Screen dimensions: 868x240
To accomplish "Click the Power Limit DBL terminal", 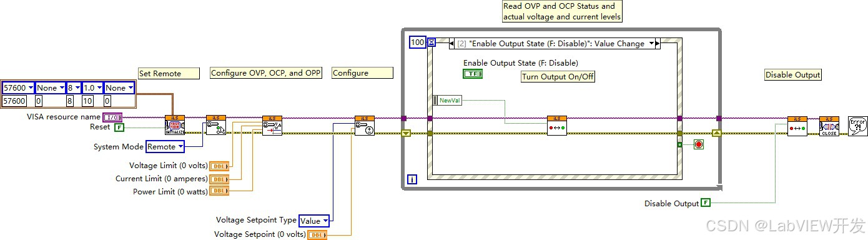I will [x=219, y=191].
